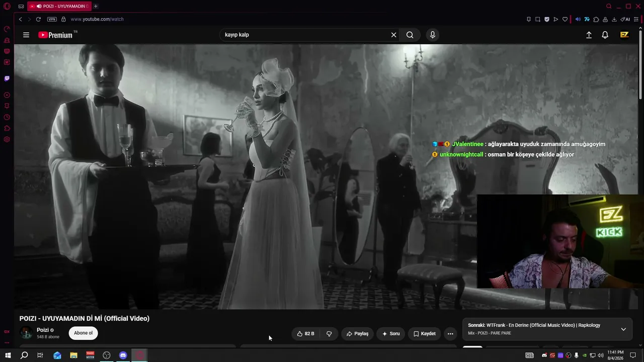This screenshot has height=362, width=644.
Task: Open a new browser tab
Action: (96, 6)
